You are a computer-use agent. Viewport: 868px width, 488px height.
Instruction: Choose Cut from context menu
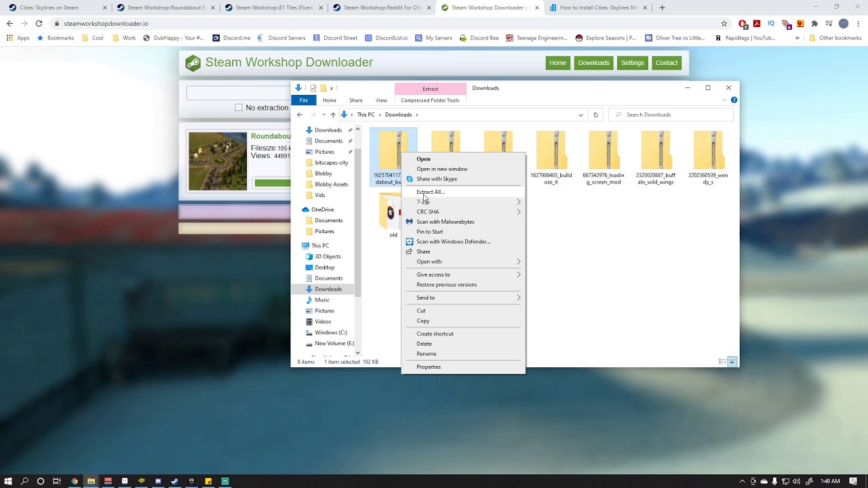click(421, 310)
